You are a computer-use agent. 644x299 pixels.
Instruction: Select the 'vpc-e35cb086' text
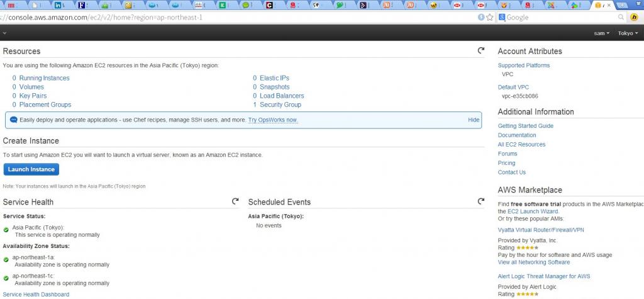click(x=520, y=96)
